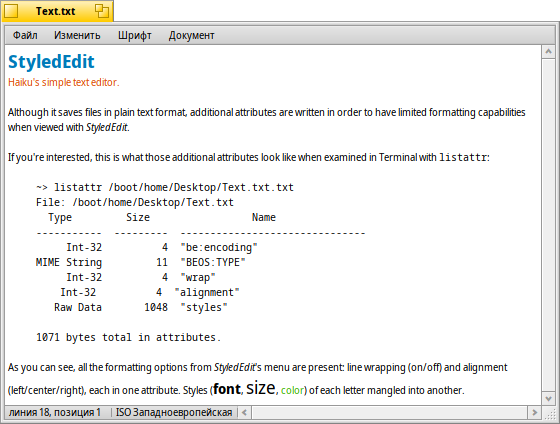Click the orange Haiku's simple text editor line
Screen dimensions: 560x424
[64, 83]
